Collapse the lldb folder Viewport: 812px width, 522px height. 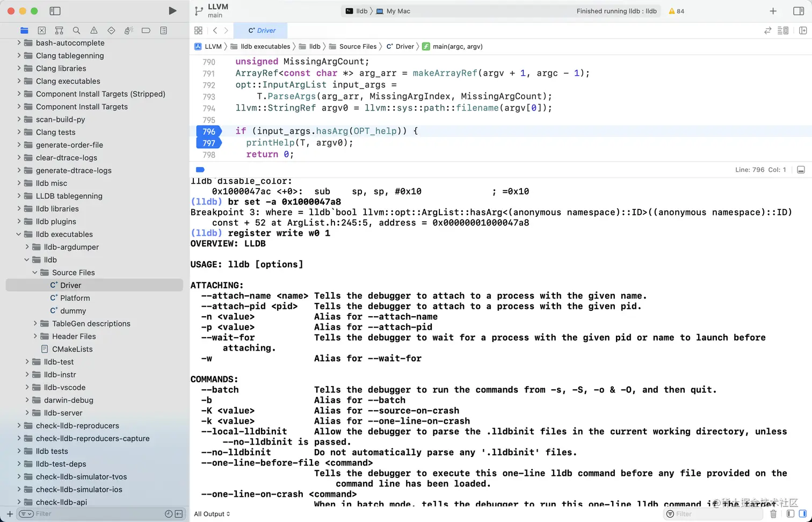pos(27,260)
